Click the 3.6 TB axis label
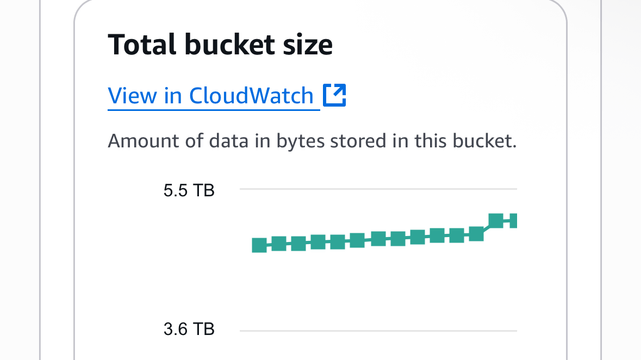This screenshot has width=641, height=360. (189, 329)
